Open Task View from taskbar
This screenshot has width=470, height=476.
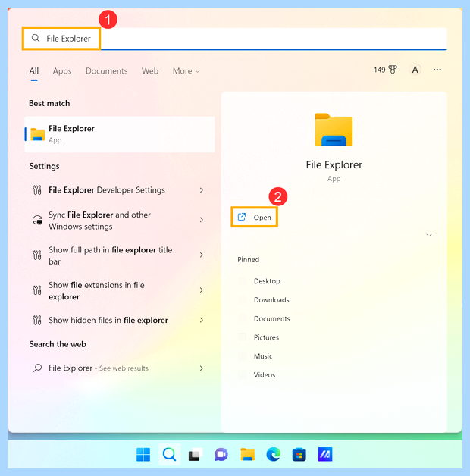pyautogui.click(x=196, y=455)
